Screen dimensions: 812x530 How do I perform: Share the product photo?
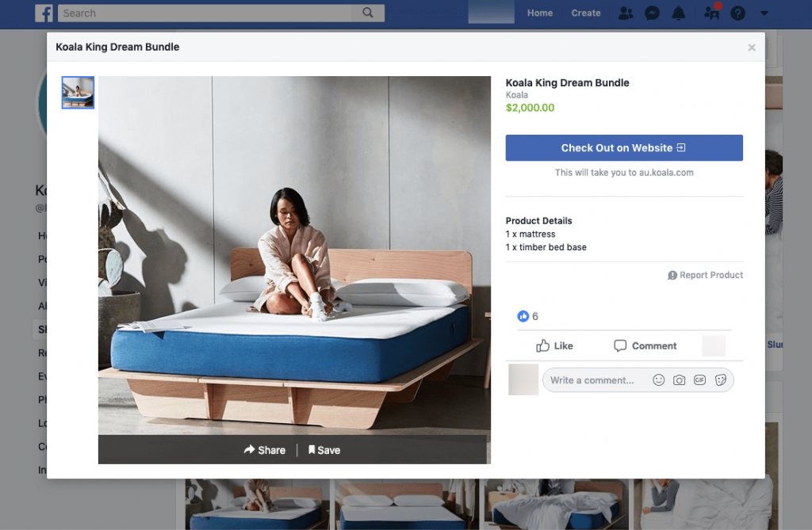tap(265, 450)
